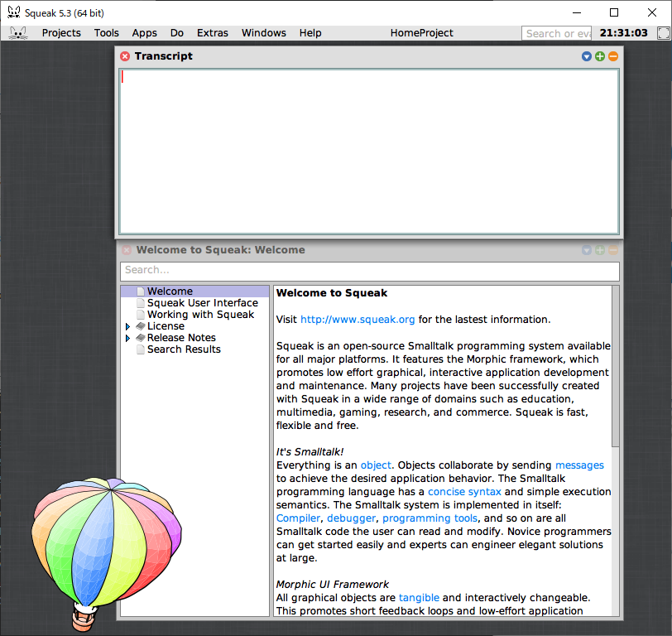Click the HomeProject label in menu bar
The height and width of the screenshot is (636, 672).
pos(422,33)
